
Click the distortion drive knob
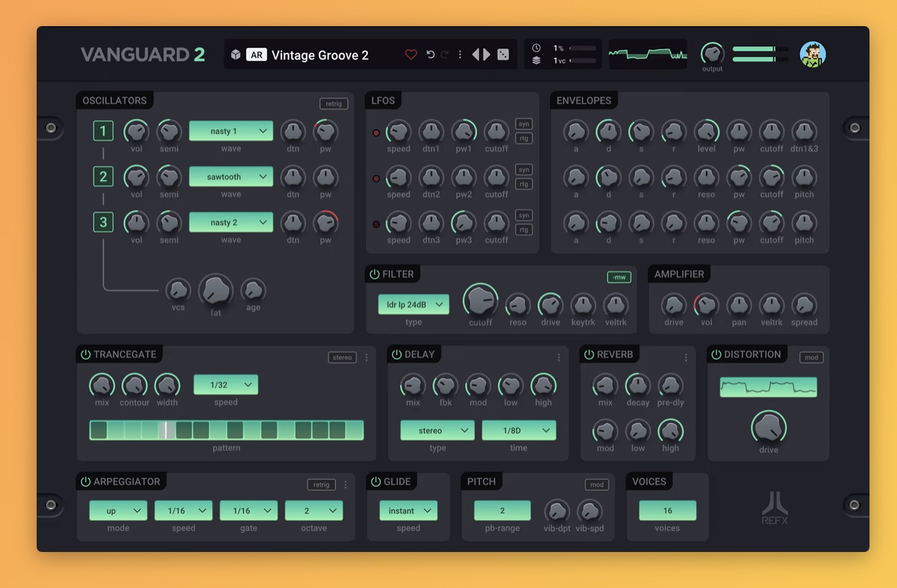pyautogui.click(x=769, y=428)
